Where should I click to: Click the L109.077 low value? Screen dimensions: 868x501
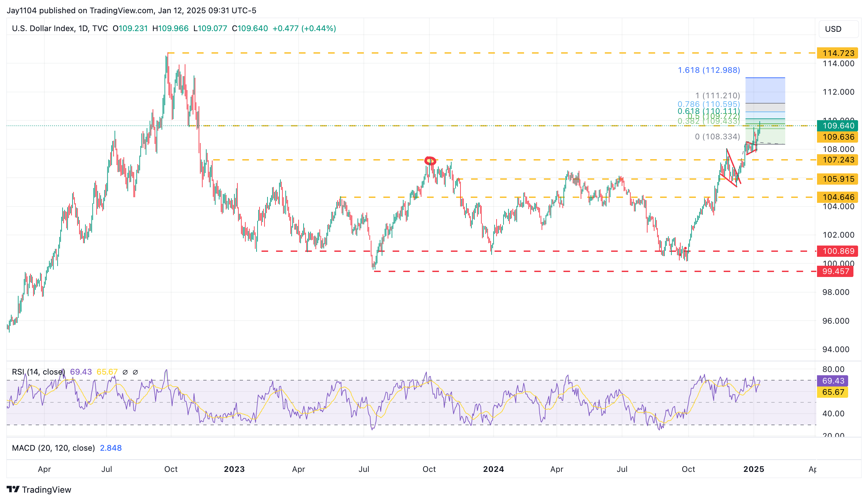click(210, 28)
